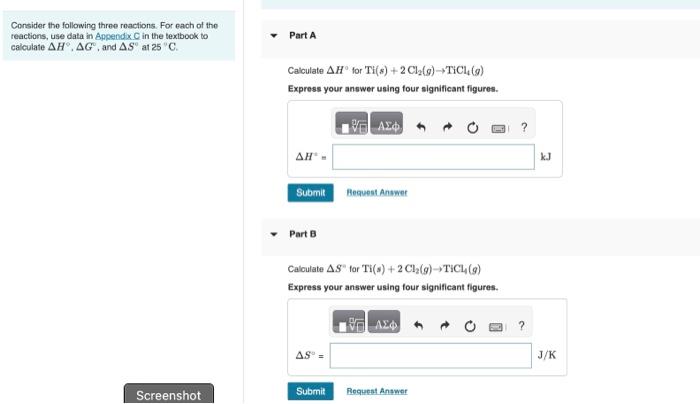Viewport: 700px width, 404px height.
Task: Focus the ΔS° answer input field
Action: pos(431,356)
